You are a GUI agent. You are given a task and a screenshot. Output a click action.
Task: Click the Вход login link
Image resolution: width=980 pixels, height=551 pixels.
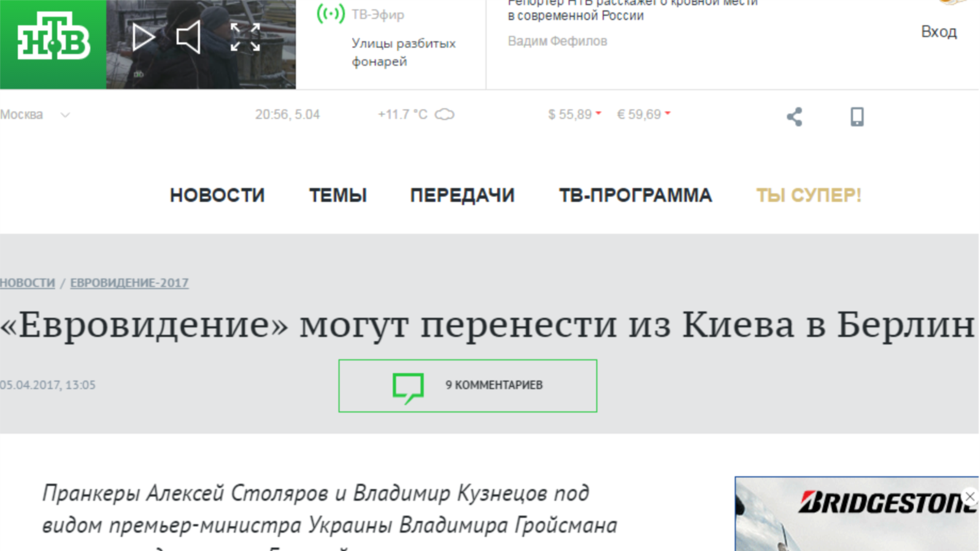(x=938, y=32)
